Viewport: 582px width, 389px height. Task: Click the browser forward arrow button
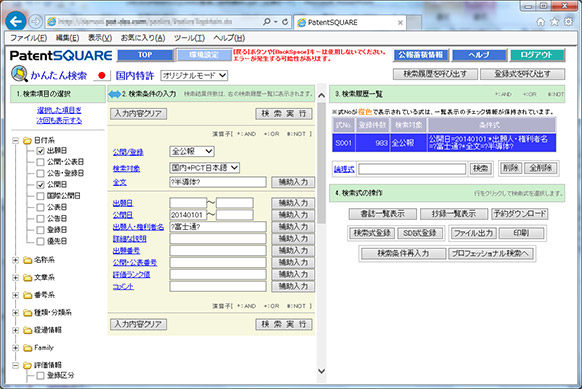36,22
